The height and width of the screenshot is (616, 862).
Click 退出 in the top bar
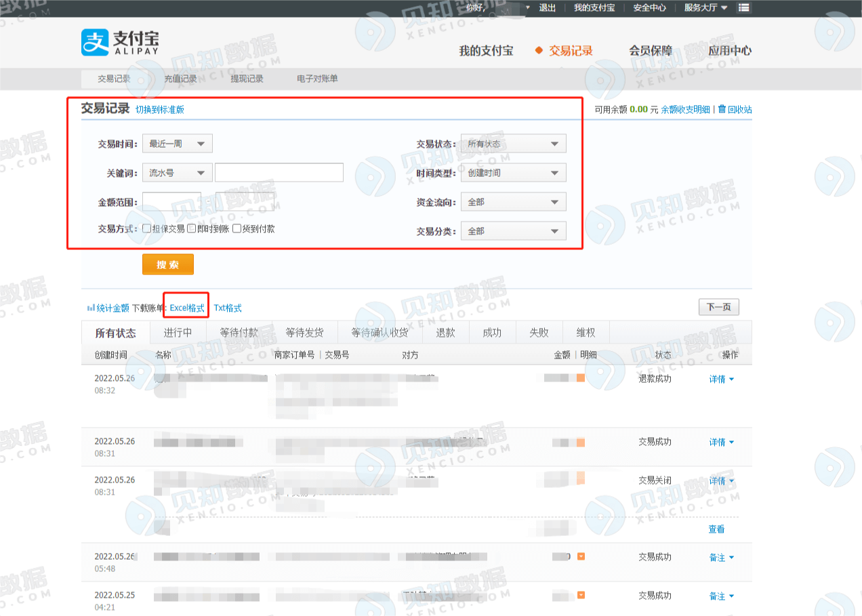tap(547, 7)
